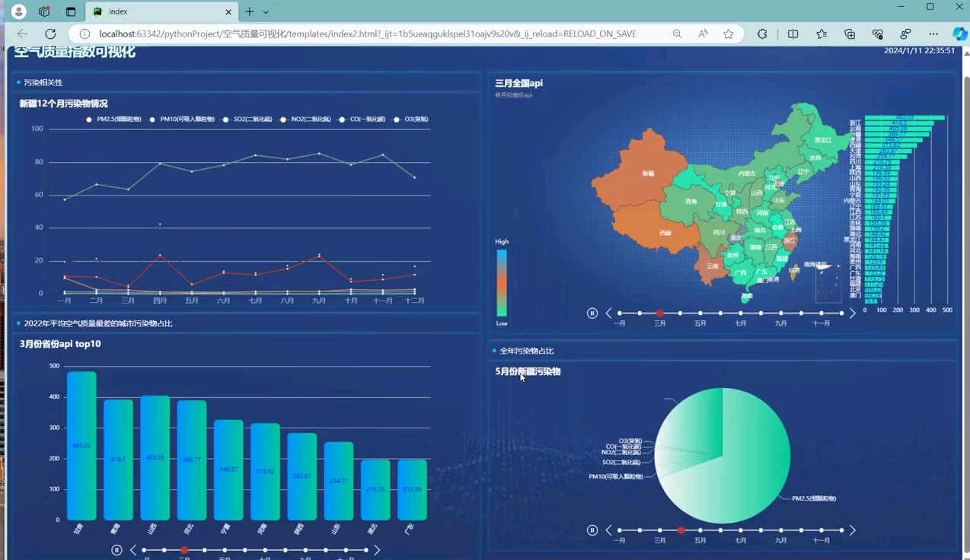970x560 pixels.
Task: Open split screen view icon
Action: (x=793, y=33)
